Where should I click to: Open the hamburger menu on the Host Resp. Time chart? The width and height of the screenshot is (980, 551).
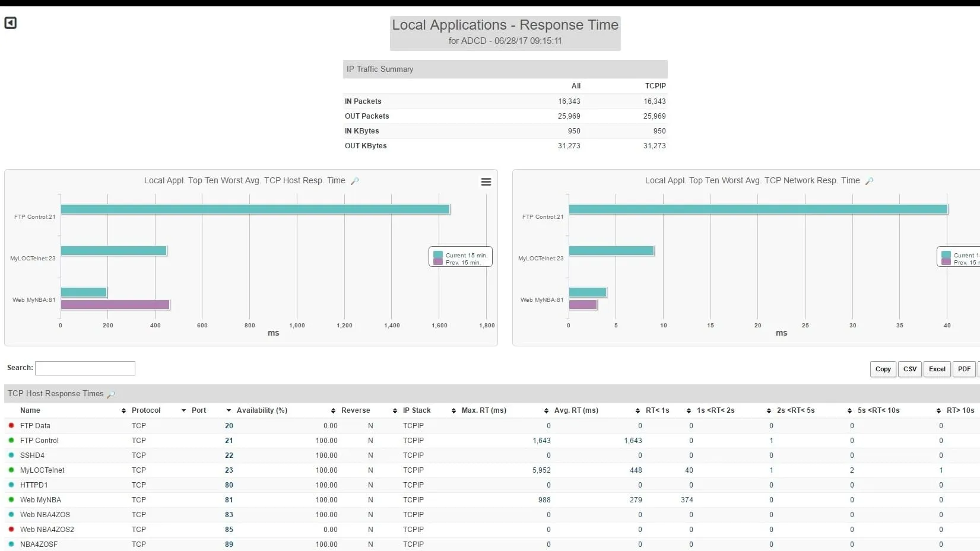tap(486, 182)
